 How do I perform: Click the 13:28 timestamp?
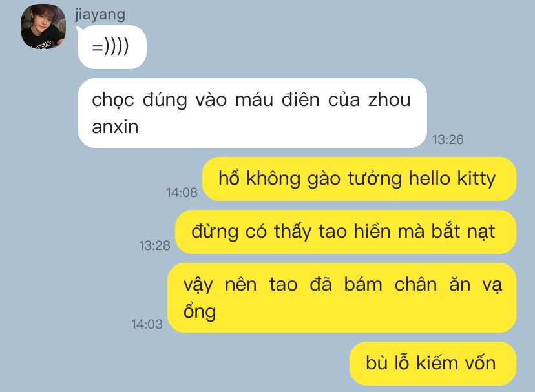154,245
